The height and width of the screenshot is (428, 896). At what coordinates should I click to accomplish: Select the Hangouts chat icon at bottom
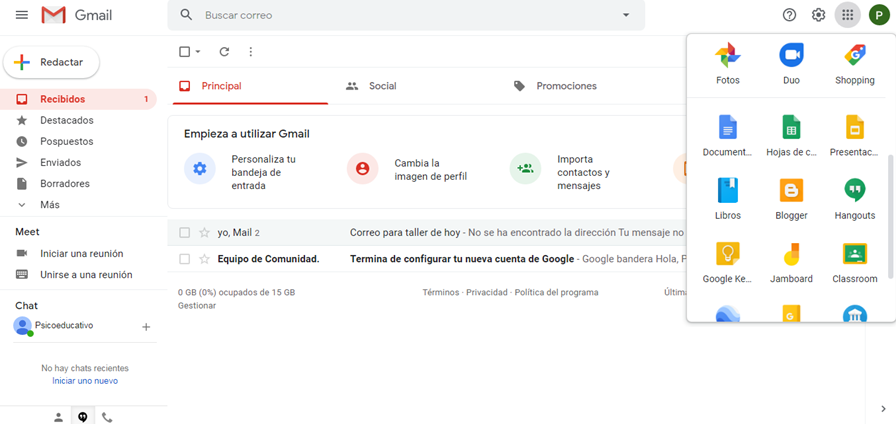[83, 418]
